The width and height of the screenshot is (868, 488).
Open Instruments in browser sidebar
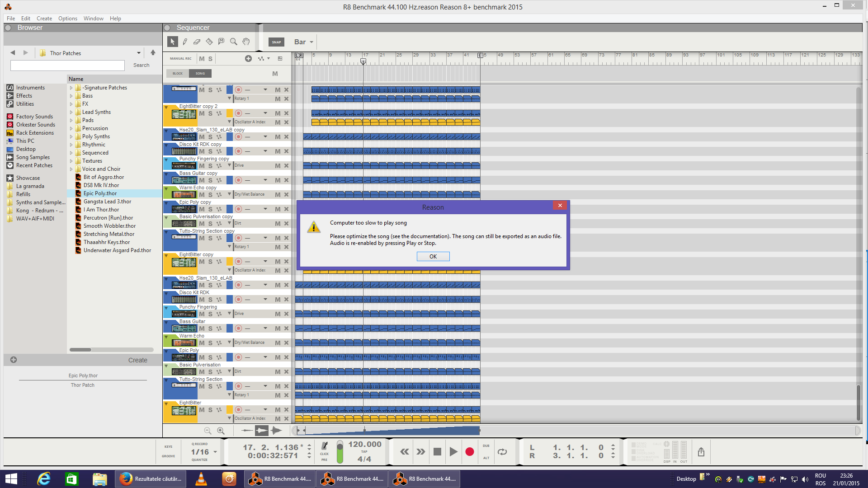click(x=30, y=88)
